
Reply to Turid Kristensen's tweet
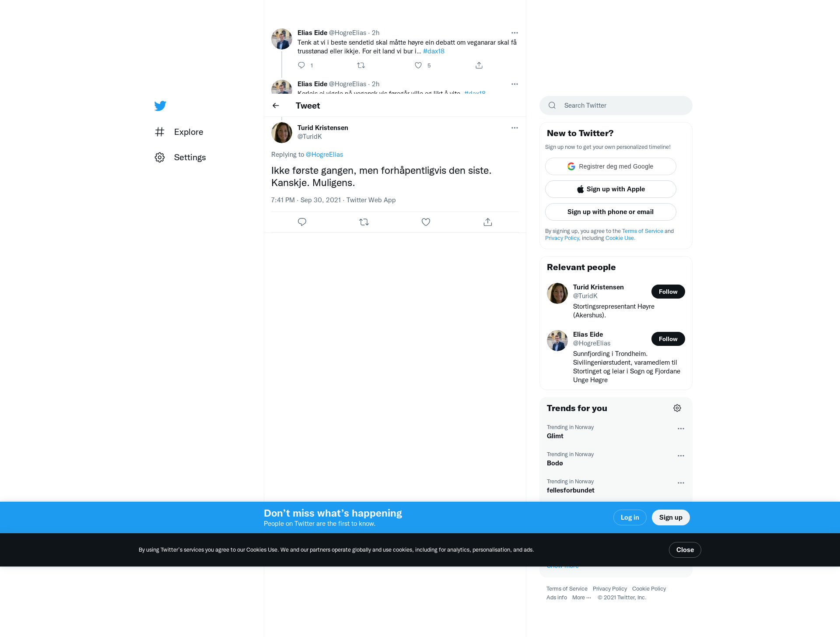(x=302, y=222)
